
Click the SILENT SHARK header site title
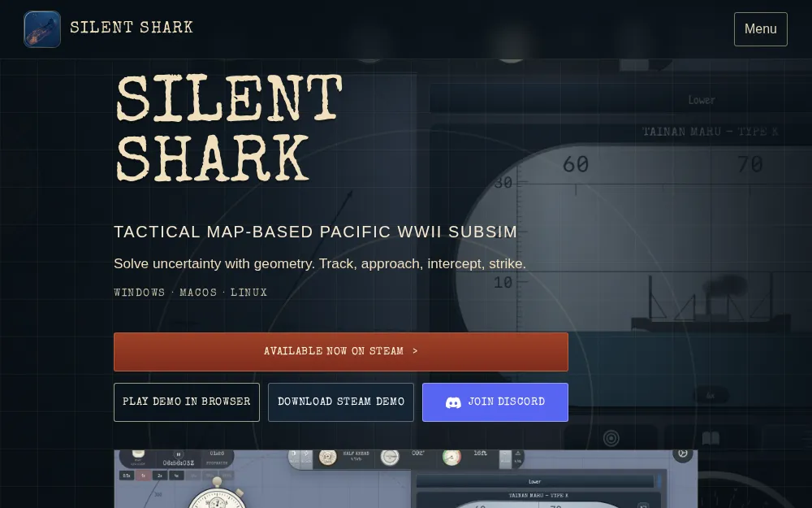[x=132, y=28]
